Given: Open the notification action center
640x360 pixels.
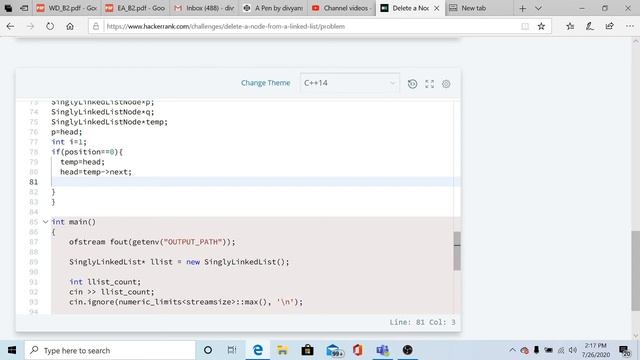Looking at the screenshot, I should pos(624,350).
